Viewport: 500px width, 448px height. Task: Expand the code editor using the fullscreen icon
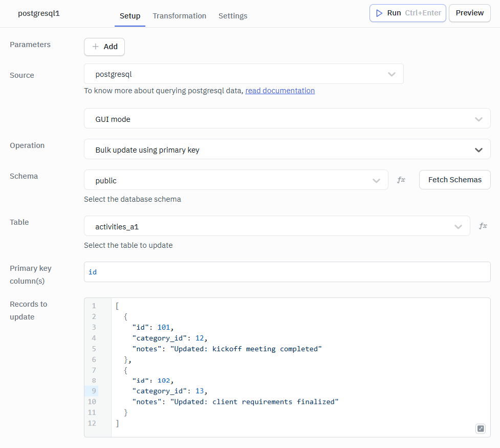point(480,429)
